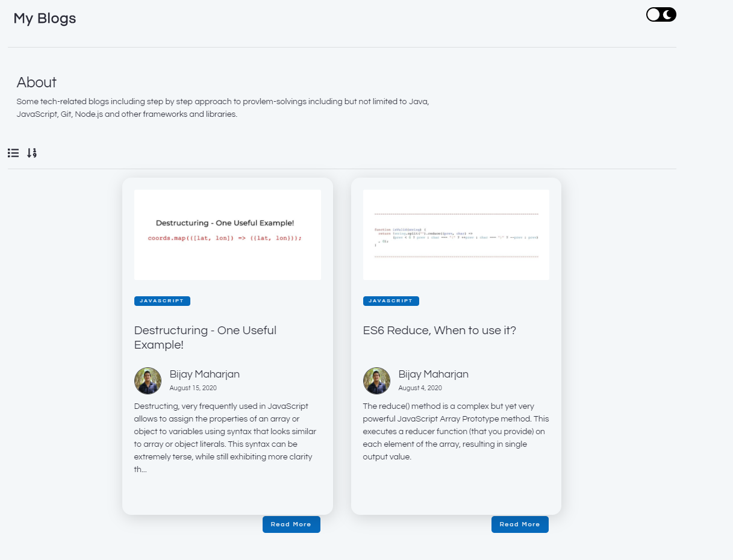This screenshot has height=560, width=733.
Task: Open the ES6 Reduce code snippet thumbnail
Action: point(456,235)
